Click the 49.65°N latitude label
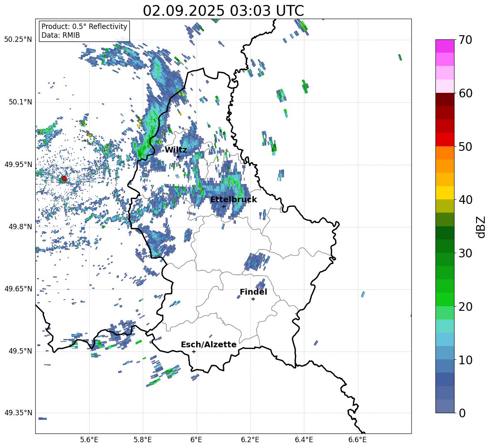This screenshot has height=448, width=491. (x=18, y=289)
